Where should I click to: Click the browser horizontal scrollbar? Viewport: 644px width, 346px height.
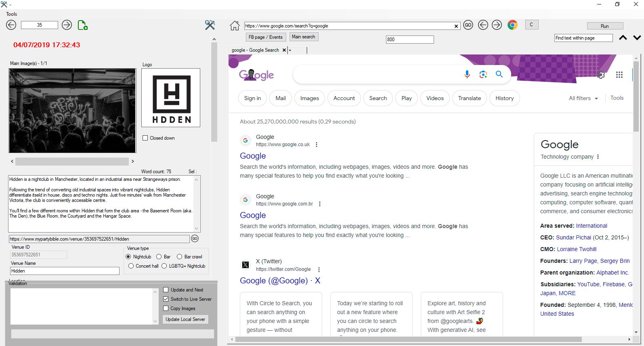tap(408, 340)
